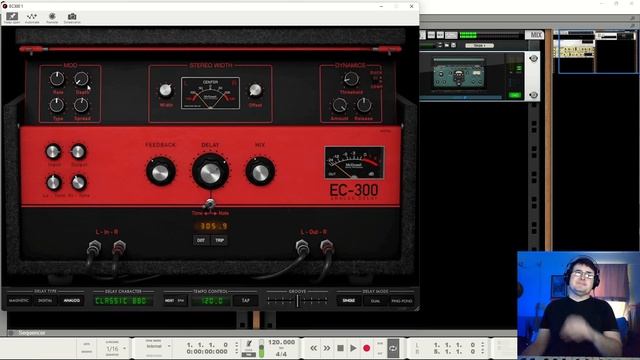Select ANALOG delay type
The height and width of the screenshot is (360, 640).
click(x=72, y=301)
